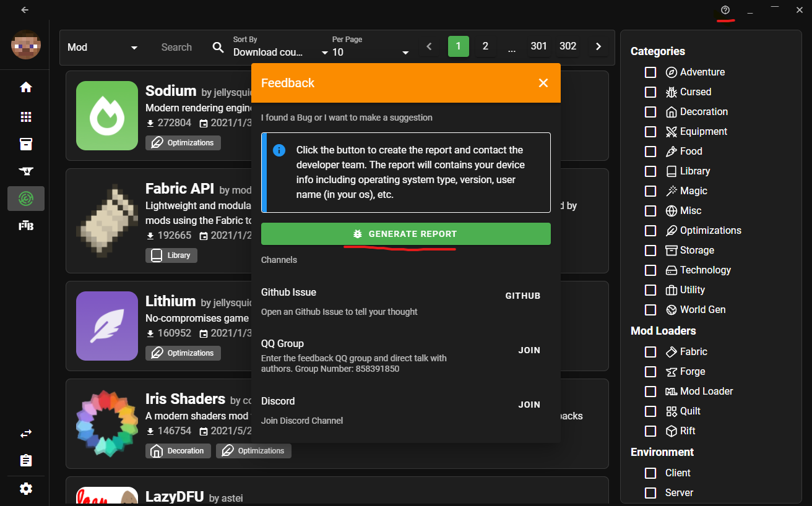Viewport: 812px width, 506px height.
Task: Open the FTB section from the sidebar
Action: [25, 225]
